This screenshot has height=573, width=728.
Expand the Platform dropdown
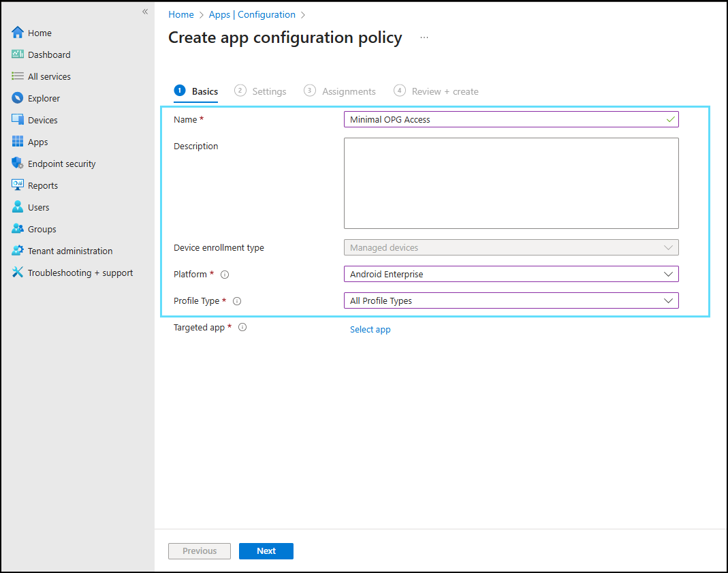511,274
